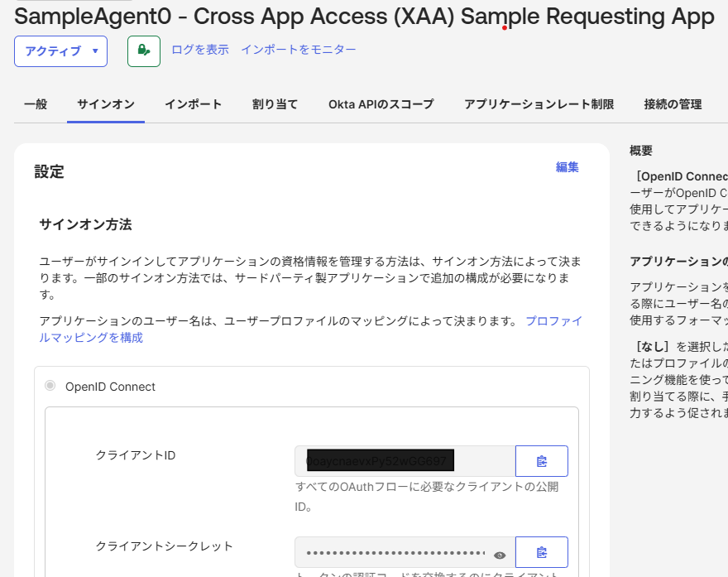Click the masked クライアントシークレット field

pyautogui.click(x=395, y=552)
